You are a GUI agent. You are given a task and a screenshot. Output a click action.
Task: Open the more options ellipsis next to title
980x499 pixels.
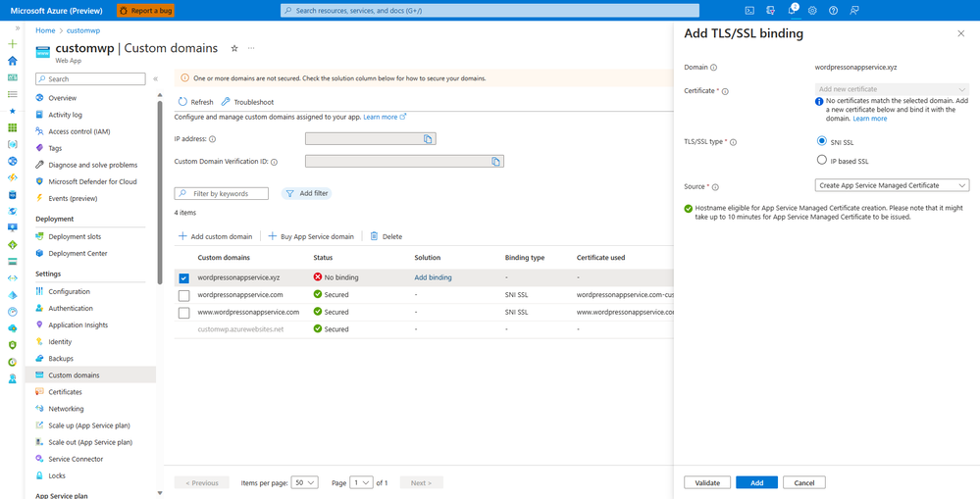(x=251, y=48)
